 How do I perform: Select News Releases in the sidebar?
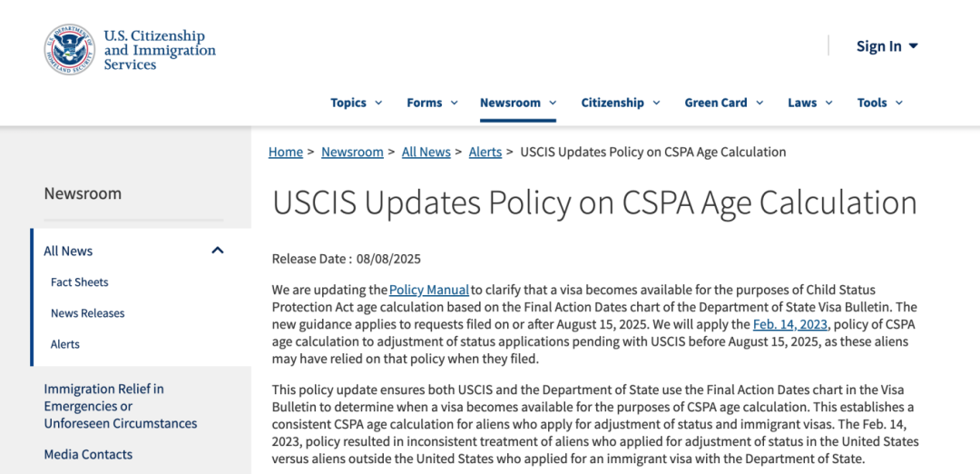point(88,313)
